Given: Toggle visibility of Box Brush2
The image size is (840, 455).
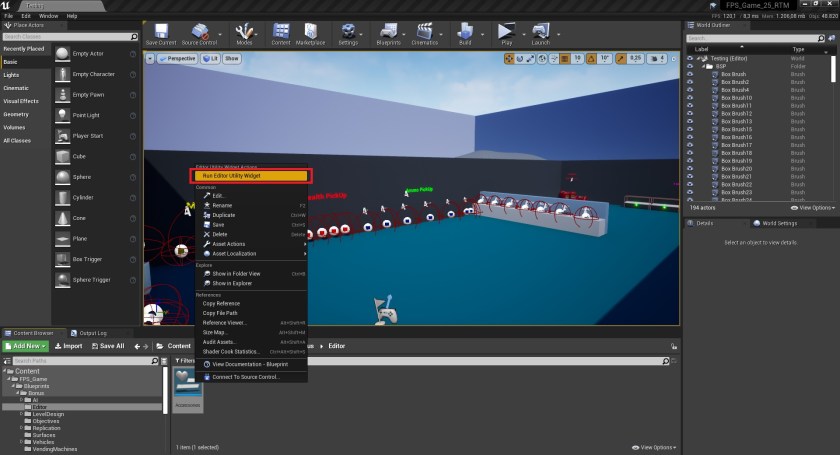Looking at the screenshot, I should pos(690,82).
